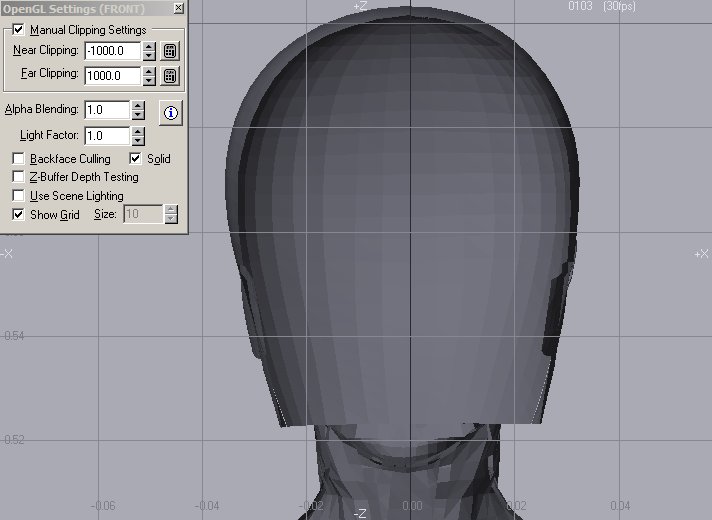
Task: Increase Near Clipping with up arrow
Action: 149,46
